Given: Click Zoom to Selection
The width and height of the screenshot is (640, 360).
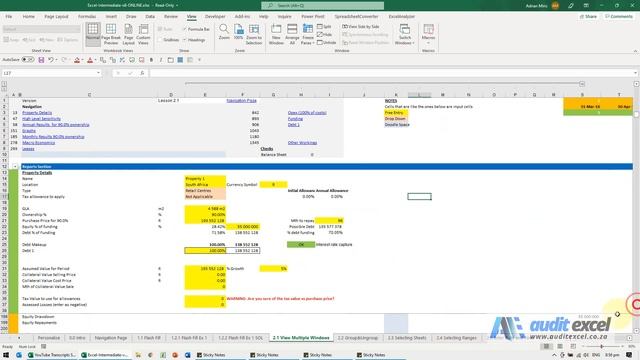Looking at the screenshot, I should coord(254,34).
